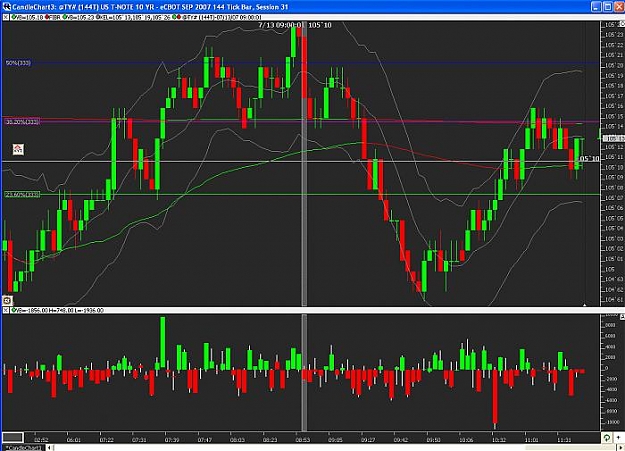The height and width of the screenshot is (451, 625).
Task: Select the CandleChart tab at the bottom left
Action: pyautogui.click(x=22, y=448)
